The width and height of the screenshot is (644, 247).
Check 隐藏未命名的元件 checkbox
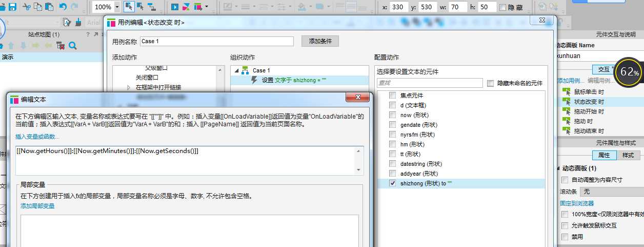point(491,83)
